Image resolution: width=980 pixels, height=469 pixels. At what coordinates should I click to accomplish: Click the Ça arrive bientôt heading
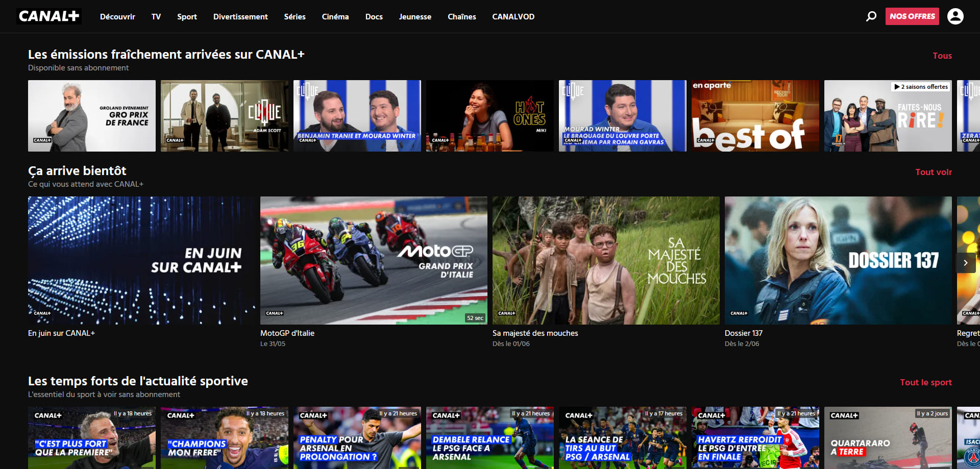[x=77, y=171]
